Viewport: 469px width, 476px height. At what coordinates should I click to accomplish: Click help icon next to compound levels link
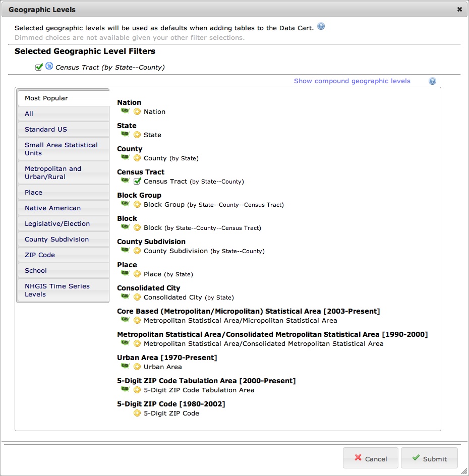tap(432, 81)
